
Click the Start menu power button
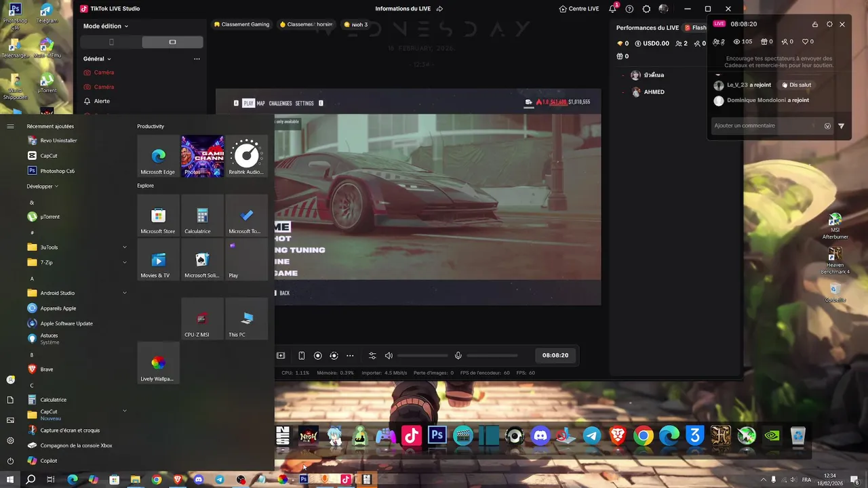(x=10, y=461)
